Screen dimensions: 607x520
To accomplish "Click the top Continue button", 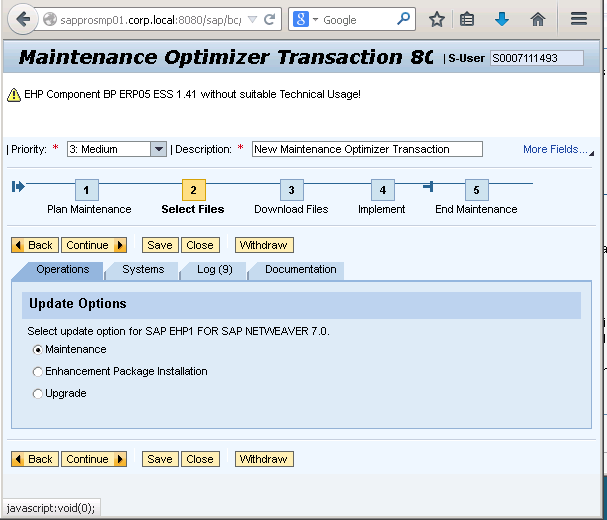I will click(94, 245).
